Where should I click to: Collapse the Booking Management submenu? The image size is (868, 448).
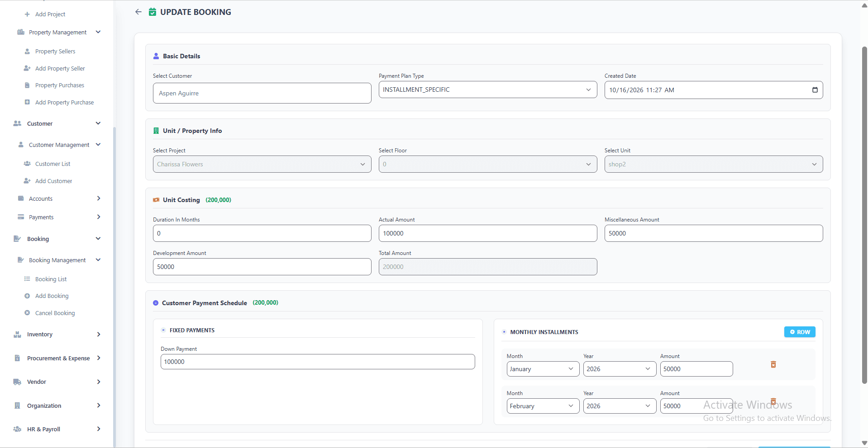[x=98, y=260]
